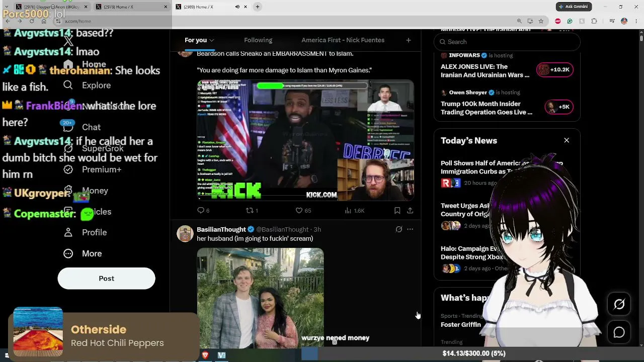The image size is (644, 362).
Task: Click the Otherside album art thumbnail
Action: click(38, 332)
